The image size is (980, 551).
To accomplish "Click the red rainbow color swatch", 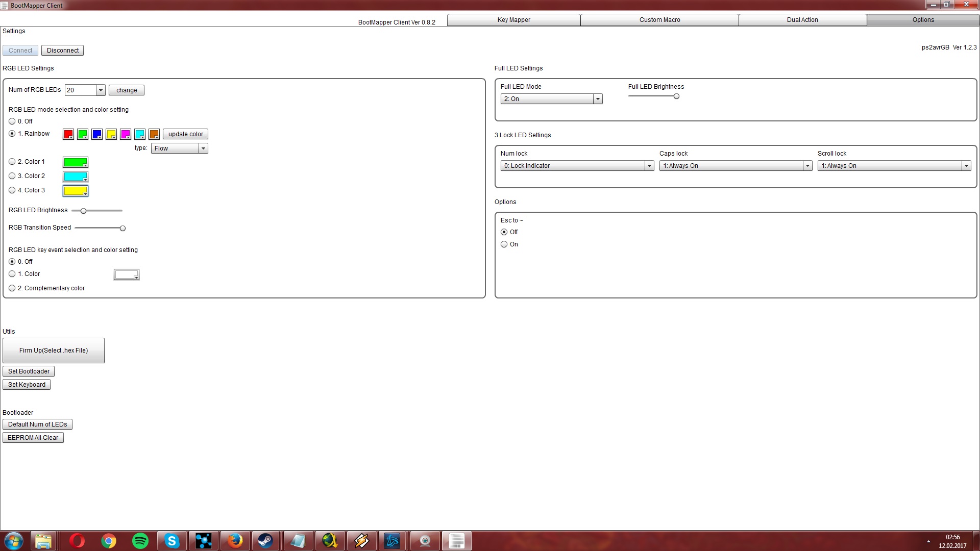I will click(x=68, y=134).
